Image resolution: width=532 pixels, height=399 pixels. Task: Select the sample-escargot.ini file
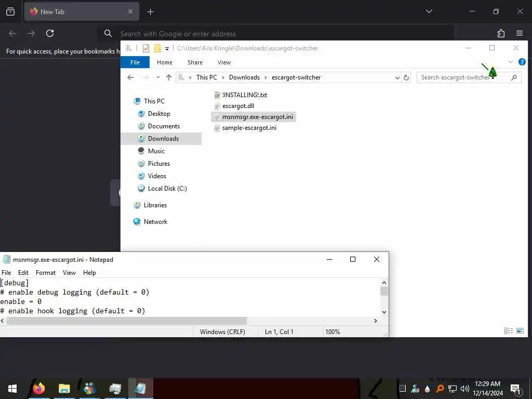coord(249,128)
